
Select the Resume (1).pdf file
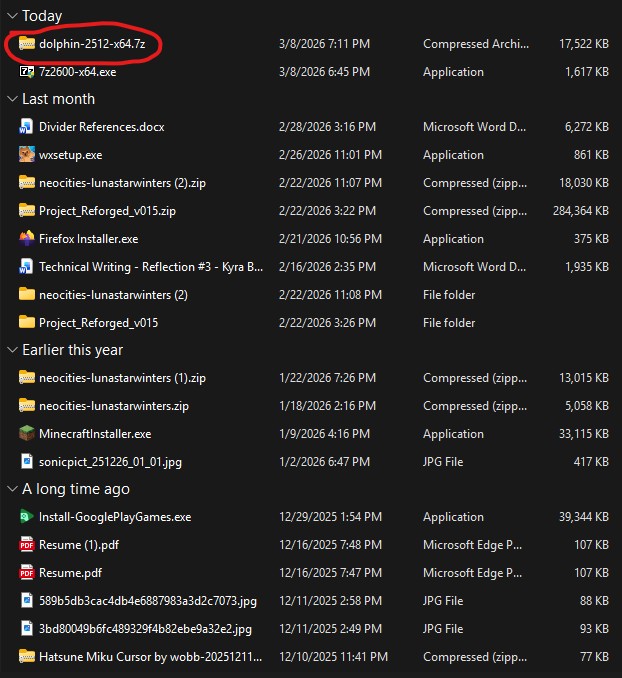click(x=80, y=545)
